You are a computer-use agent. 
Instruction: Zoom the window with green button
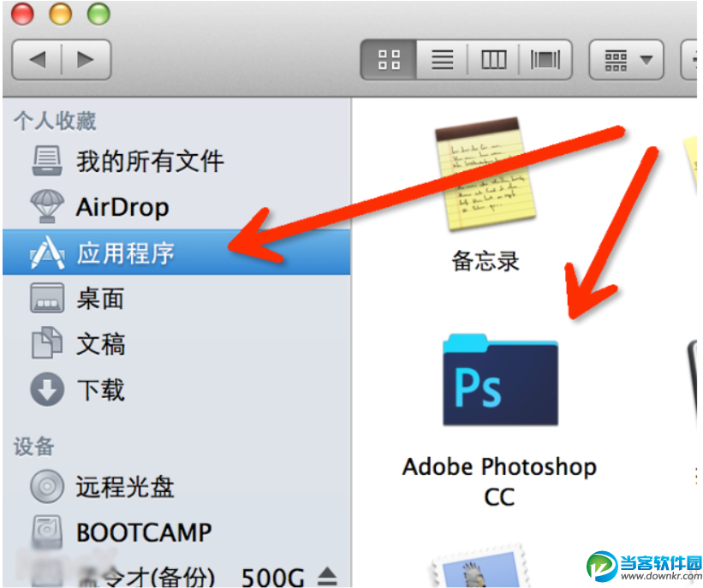[x=98, y=14]
